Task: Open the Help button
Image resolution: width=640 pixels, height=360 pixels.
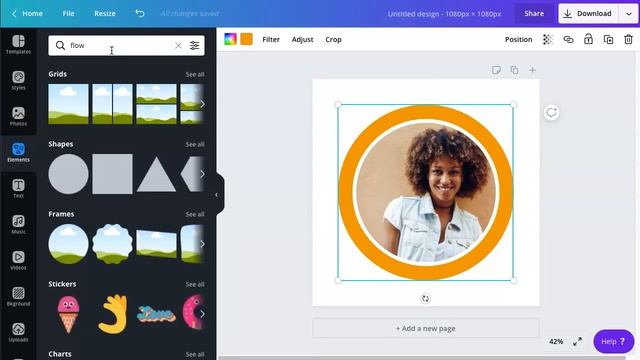Action: tap(613, 342)
